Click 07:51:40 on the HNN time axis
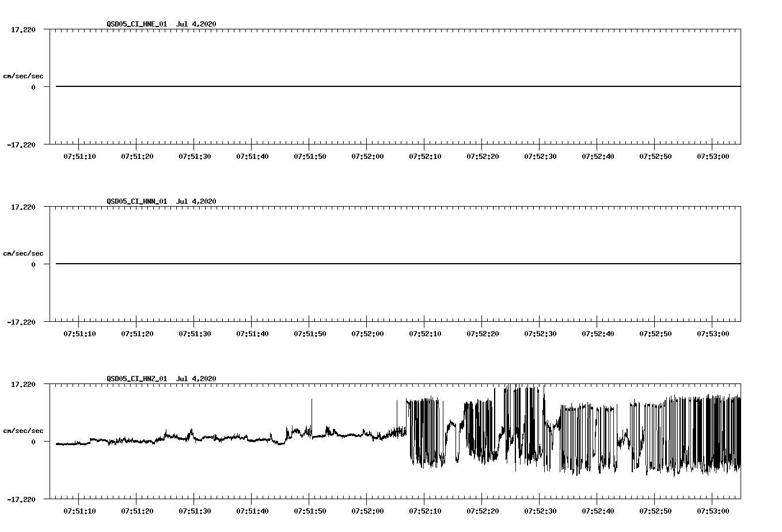Screen dimensions: 782x532 [252, 333]
